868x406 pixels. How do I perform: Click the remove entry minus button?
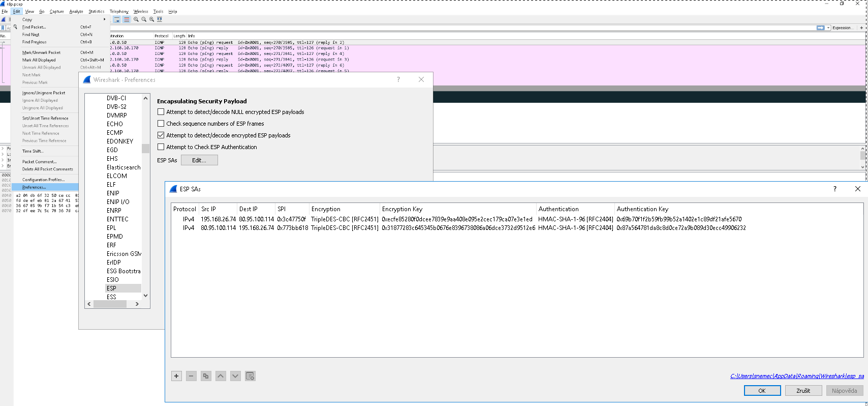tap(191, 376)
